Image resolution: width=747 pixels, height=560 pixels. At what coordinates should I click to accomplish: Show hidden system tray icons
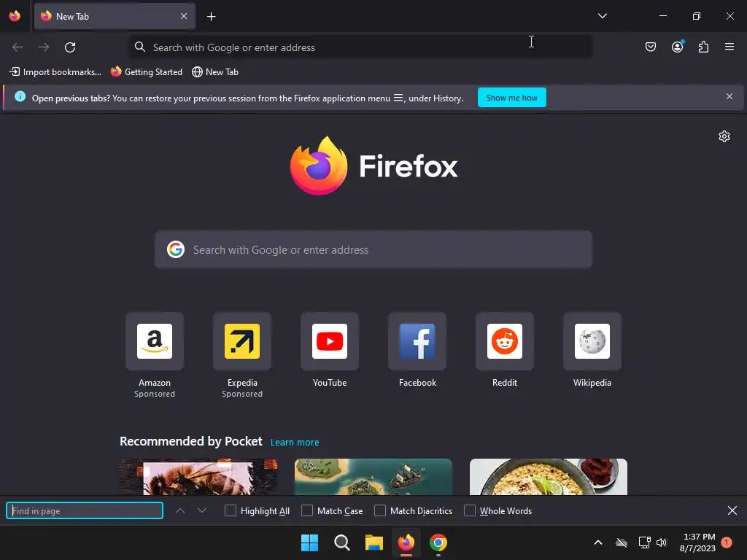point(598,542)
